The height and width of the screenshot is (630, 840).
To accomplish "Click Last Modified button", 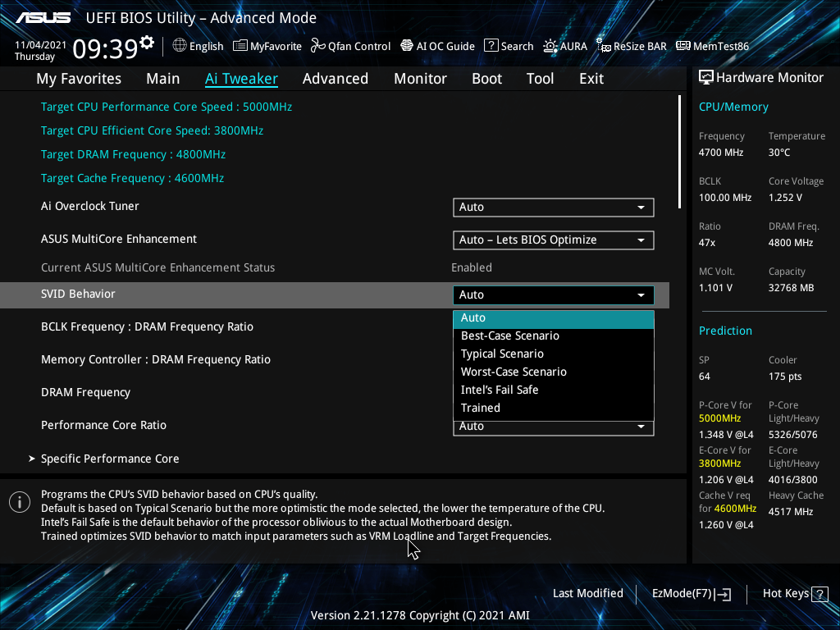I will (587, 594).
